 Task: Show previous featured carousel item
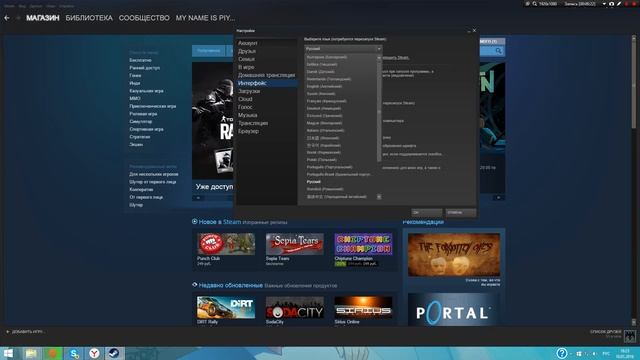pos(198,198)
